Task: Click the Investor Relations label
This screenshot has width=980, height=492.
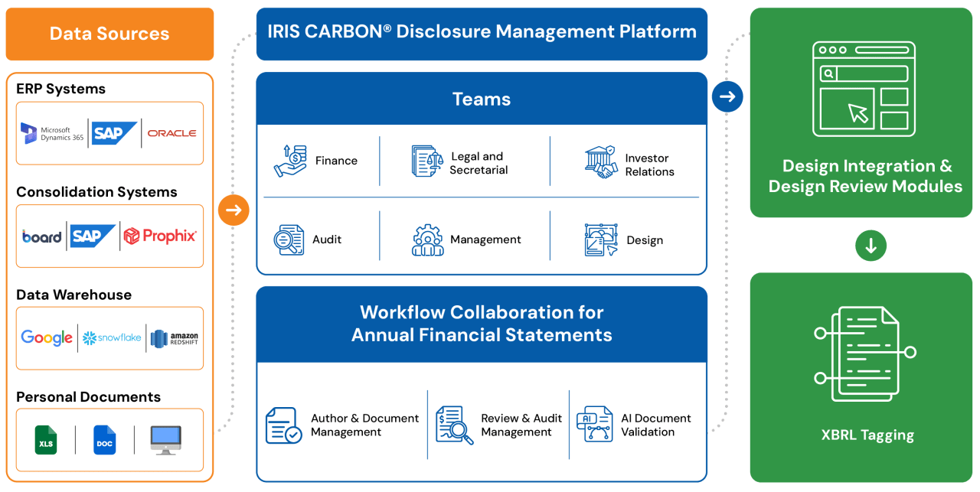Action: click(x=649, y=165)
